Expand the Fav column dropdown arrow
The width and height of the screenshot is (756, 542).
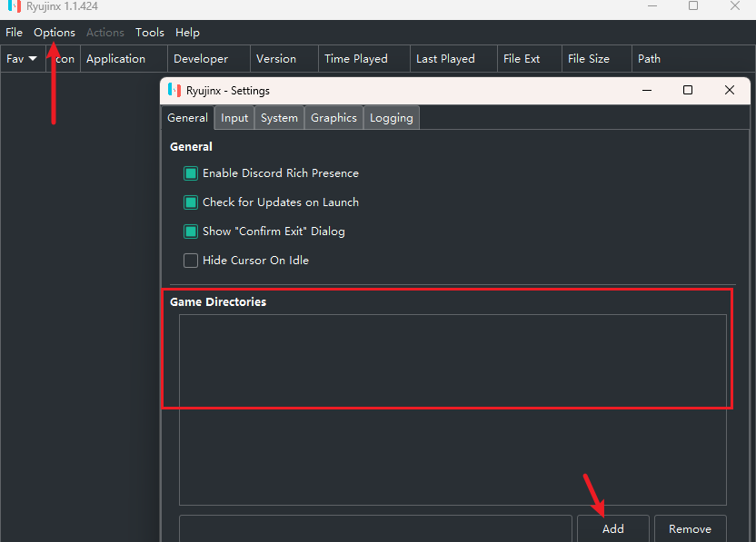click(x=33, y=58)
